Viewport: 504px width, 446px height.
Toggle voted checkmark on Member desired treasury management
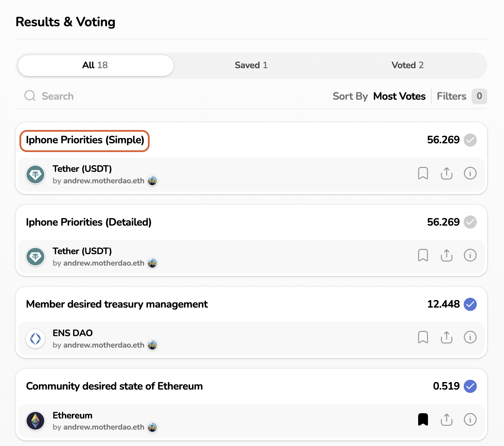click(470, 304)
